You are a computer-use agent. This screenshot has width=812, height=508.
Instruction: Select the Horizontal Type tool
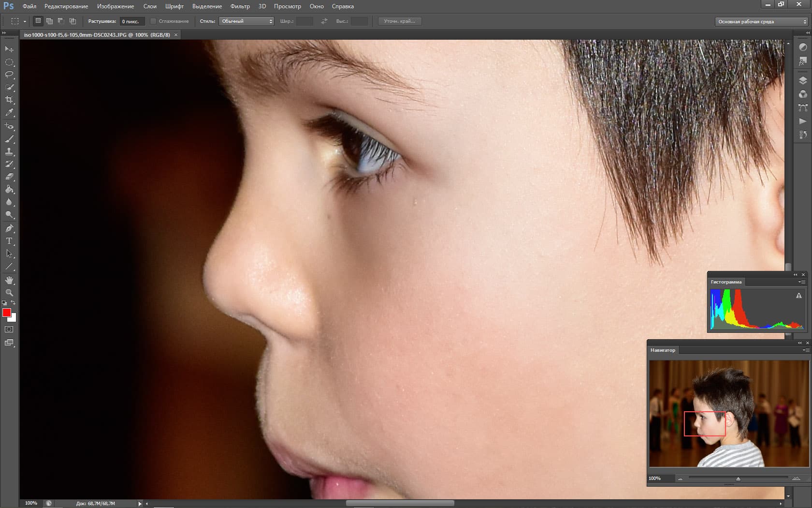point(9,241)
